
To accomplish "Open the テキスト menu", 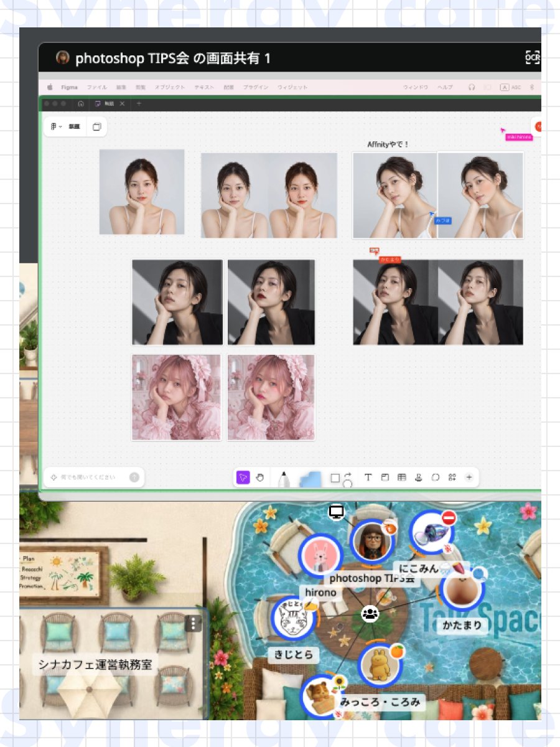I will tap(204, 88).
